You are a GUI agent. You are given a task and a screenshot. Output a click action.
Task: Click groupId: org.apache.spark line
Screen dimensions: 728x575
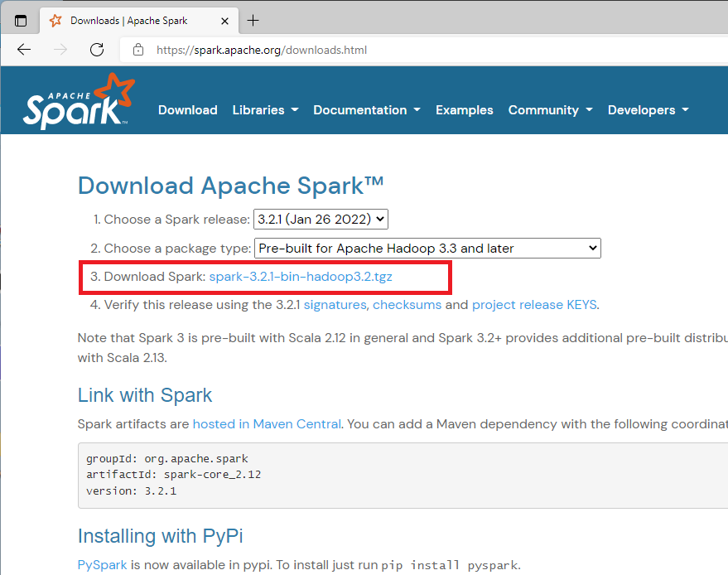click(167, 459)
